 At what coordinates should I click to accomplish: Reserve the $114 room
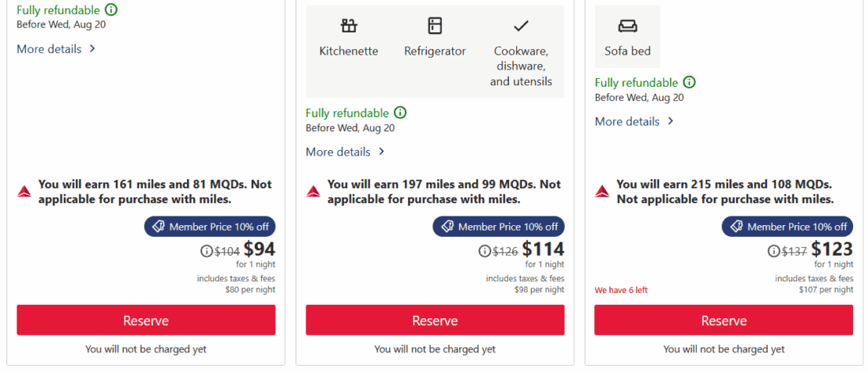[435, 321]
